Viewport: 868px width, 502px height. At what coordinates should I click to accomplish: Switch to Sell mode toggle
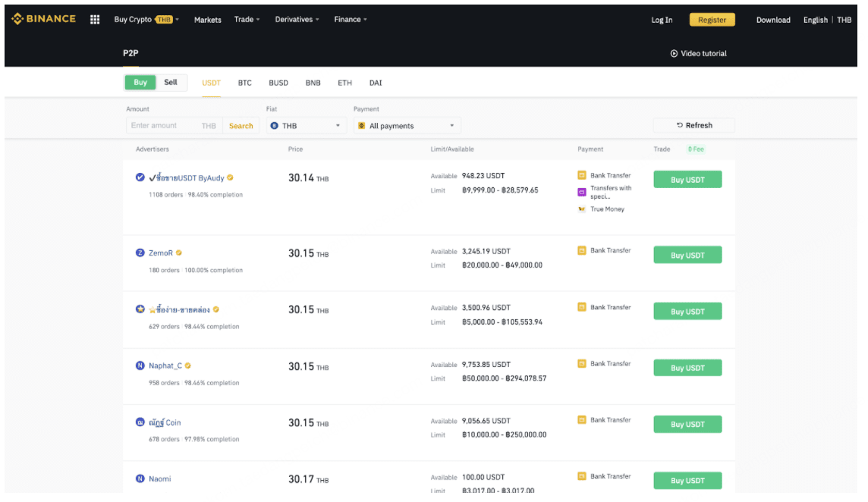[171, 83]
